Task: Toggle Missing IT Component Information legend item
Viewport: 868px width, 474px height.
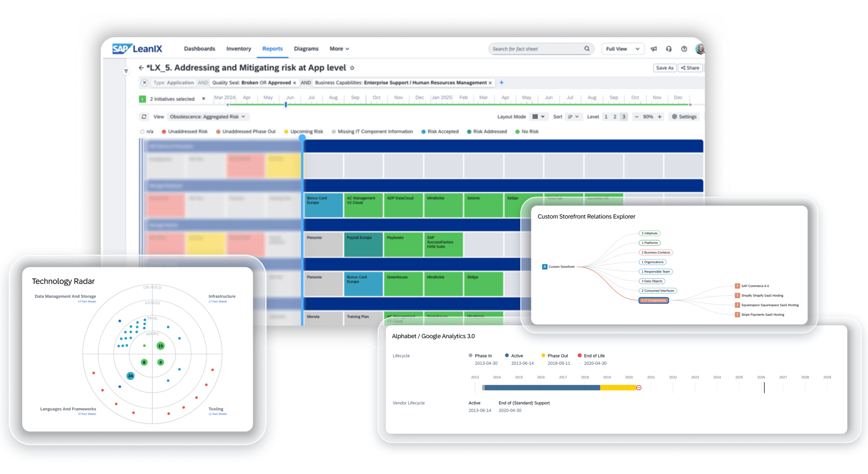Action: tap(372, 132)
